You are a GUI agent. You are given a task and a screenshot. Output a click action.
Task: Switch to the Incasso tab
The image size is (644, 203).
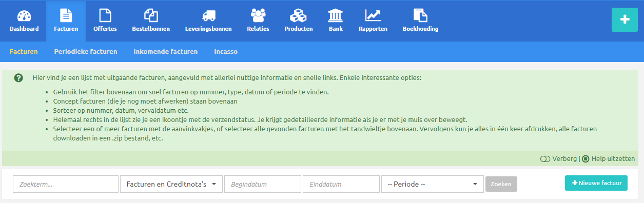226,52
